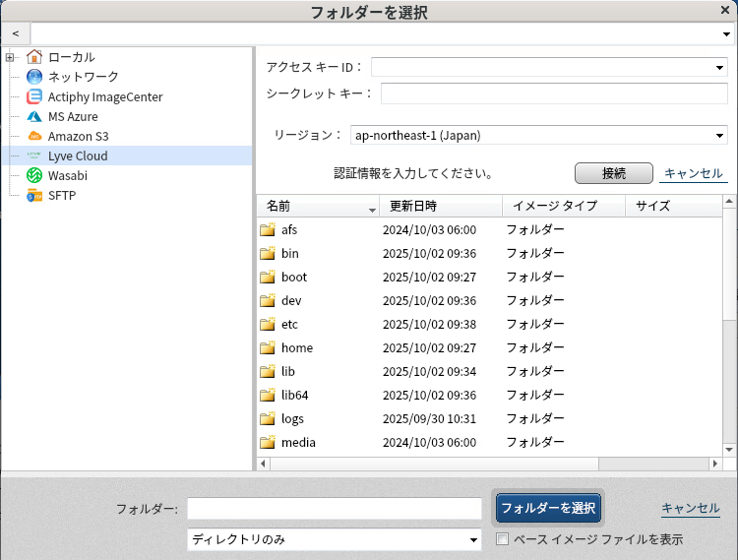Click the Local home icon
The image size is (738, 560).
[34, 57]
